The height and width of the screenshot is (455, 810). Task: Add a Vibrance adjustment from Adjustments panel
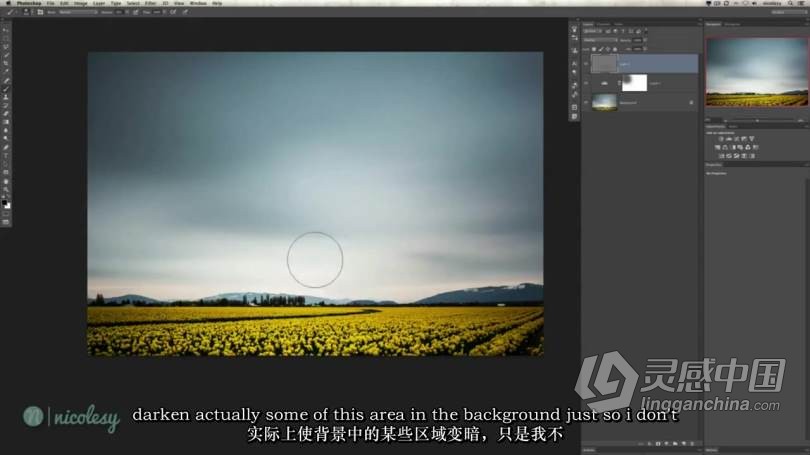pyautogui.click(x=752, y=139)
